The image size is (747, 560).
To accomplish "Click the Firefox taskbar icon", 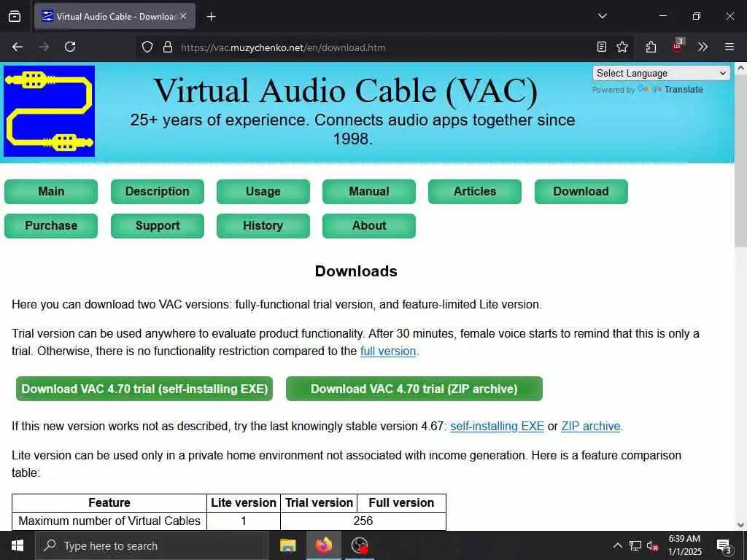I will click(323, 545).
